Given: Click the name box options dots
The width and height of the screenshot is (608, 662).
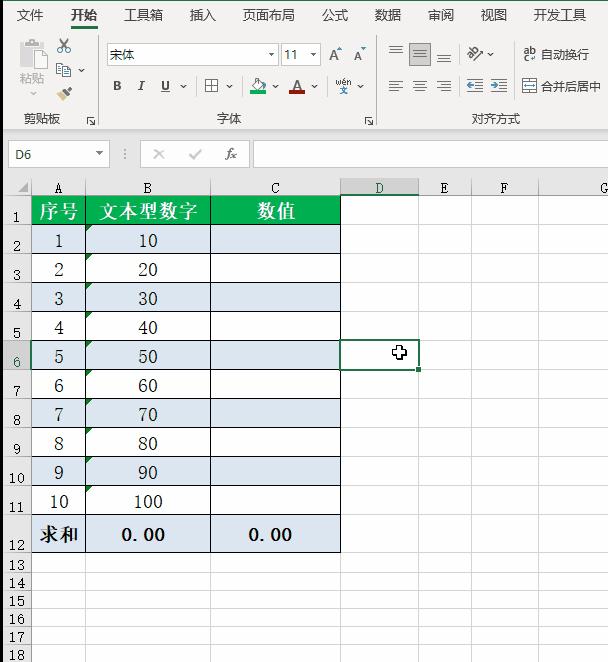Looking at the screenshot, I should (125, 154).
